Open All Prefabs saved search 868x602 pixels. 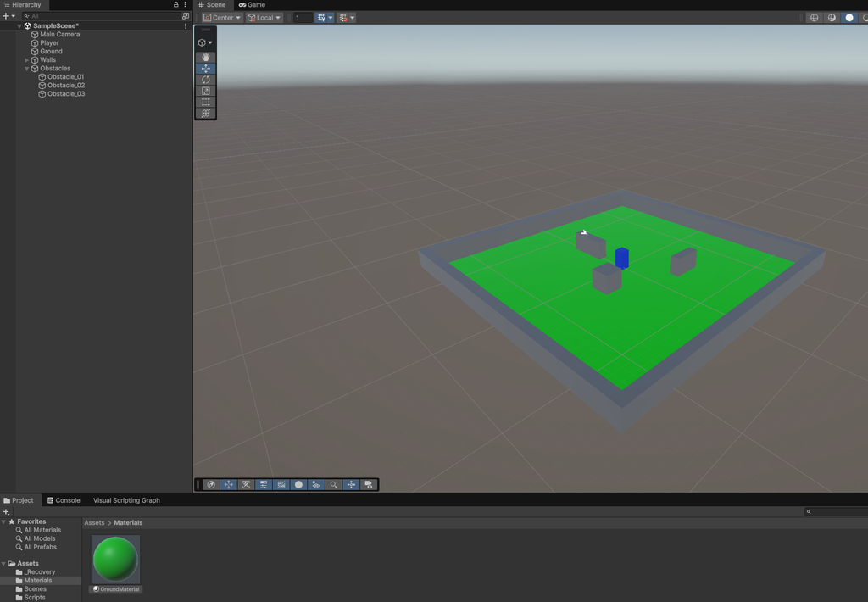(36, 547)
